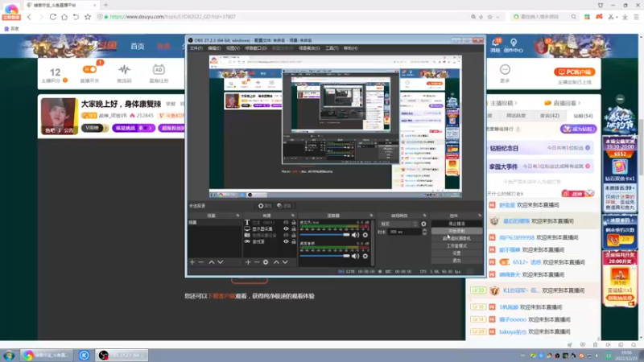
Task: Start the virtual camera in OBS controls
Action: point(456,238)
